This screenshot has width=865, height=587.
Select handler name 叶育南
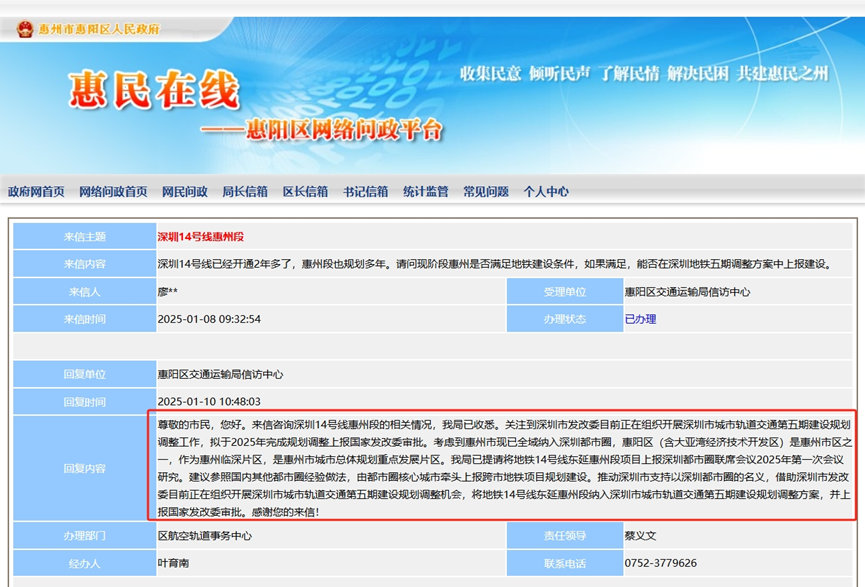point(173,563)
